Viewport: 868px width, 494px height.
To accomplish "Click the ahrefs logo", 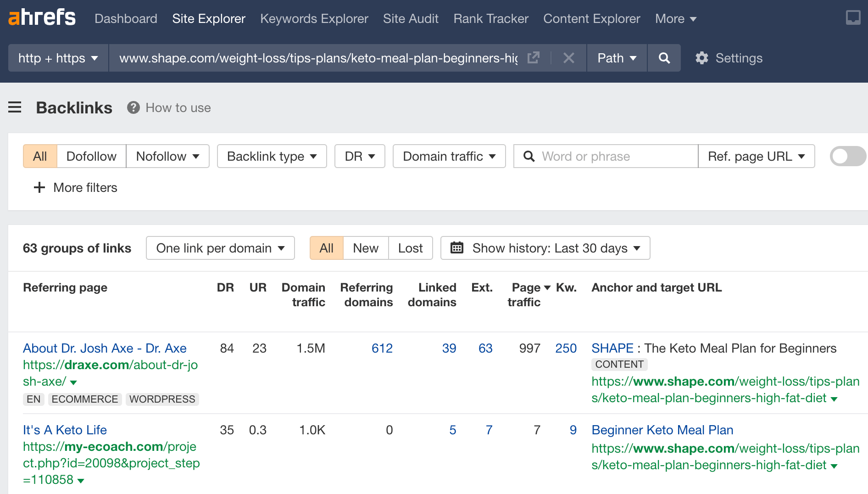I will [42, 17].
